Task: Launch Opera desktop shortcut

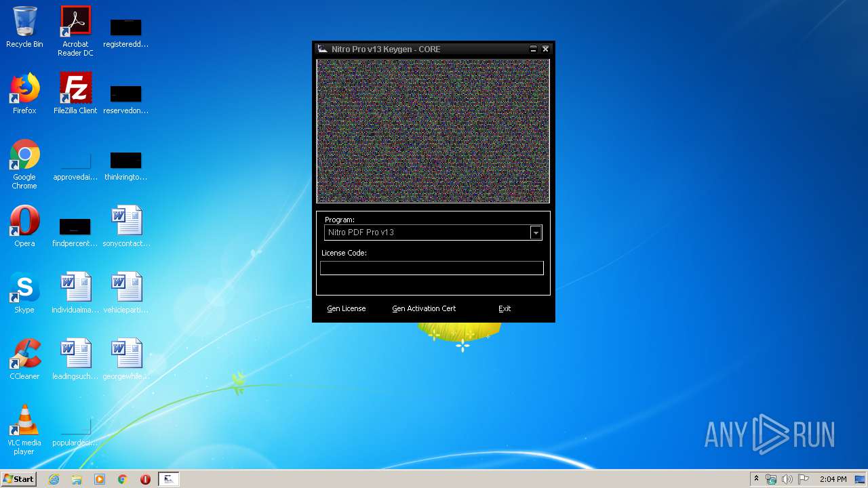Action: pyautogui.click(x=24, y=226)
